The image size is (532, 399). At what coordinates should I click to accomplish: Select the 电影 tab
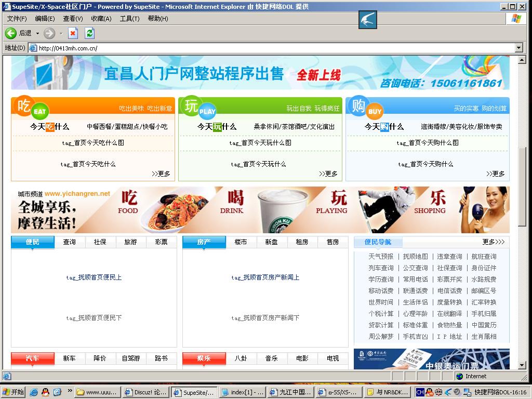click(x=302, y=358)
